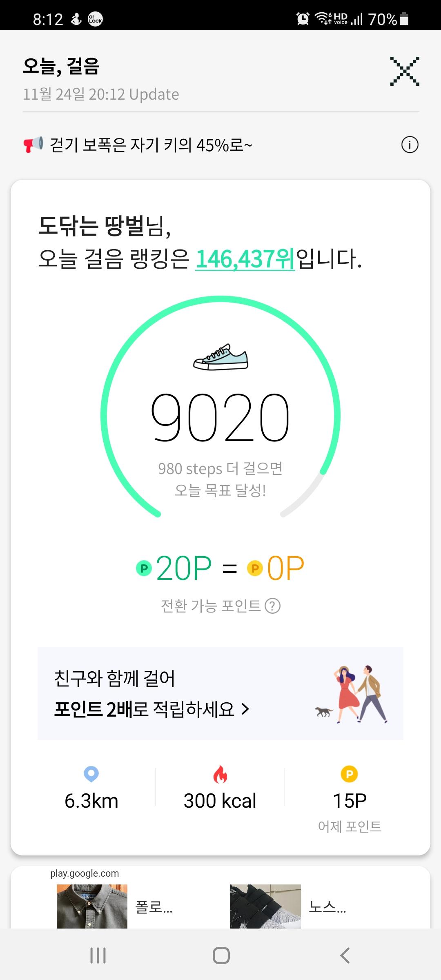Open the 폴로 shirt ad thumbnail
Screen dimensions: 441x980
click(x=92, y=906)
